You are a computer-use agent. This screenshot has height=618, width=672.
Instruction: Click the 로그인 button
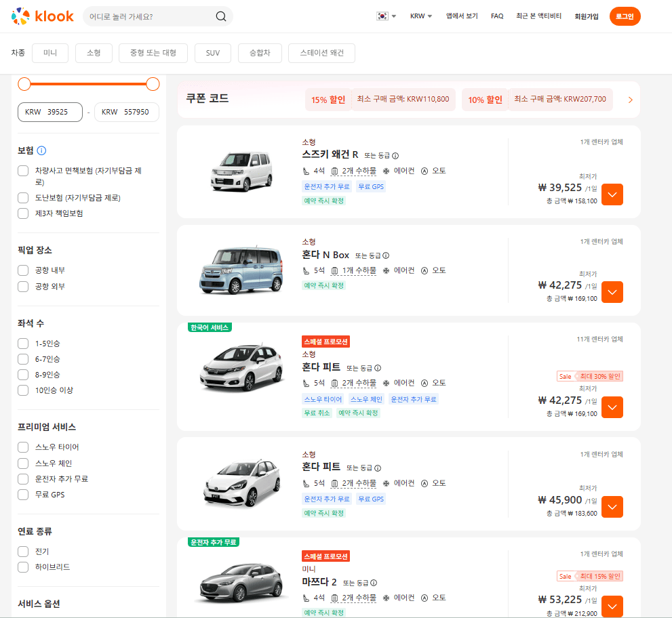(625, 16)
